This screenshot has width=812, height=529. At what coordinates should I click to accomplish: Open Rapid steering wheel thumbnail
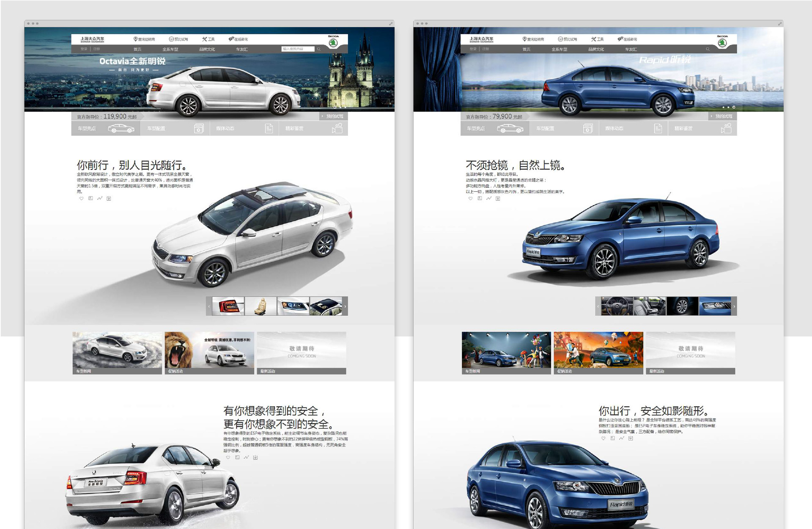(617, 306)
